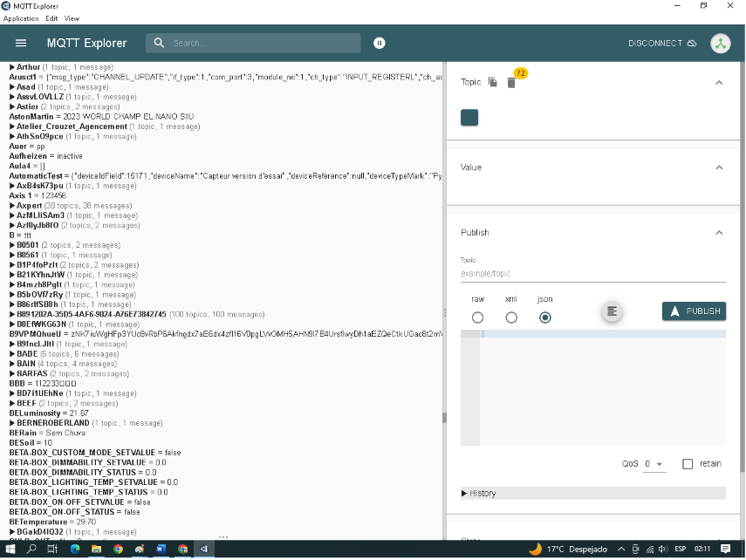Viewport: 746px width, 560px height.
Task: Expand the Astier topic node
Action: [12, 106]
